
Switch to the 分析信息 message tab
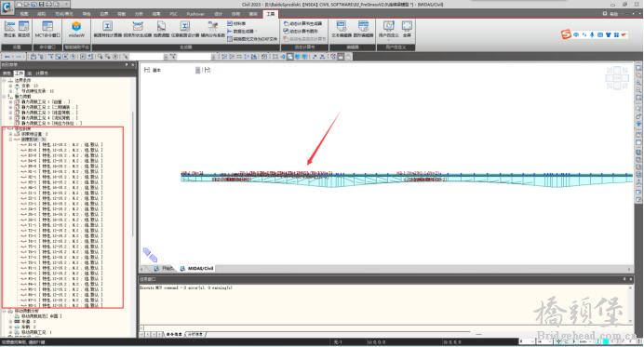coord(195,334)
